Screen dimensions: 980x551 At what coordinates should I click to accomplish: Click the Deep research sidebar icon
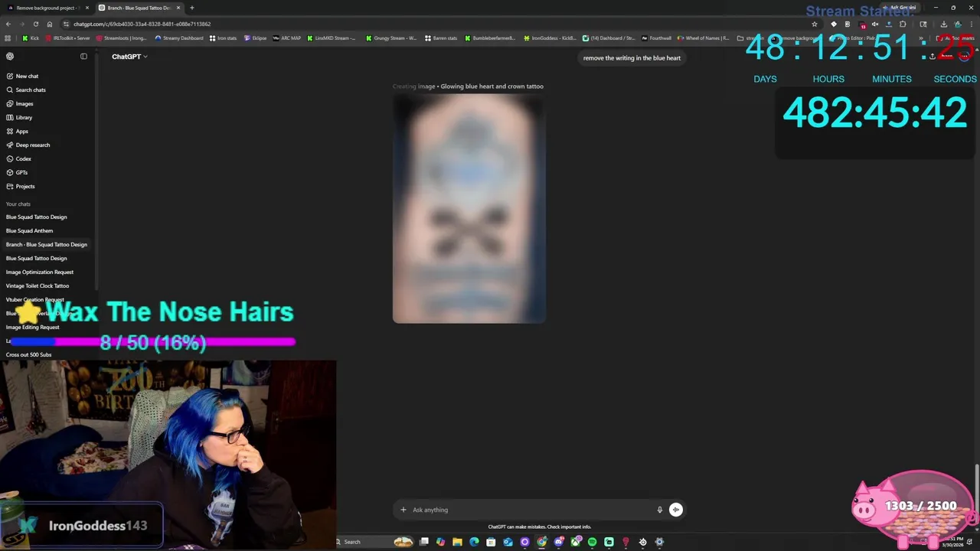tap(10, 145)
